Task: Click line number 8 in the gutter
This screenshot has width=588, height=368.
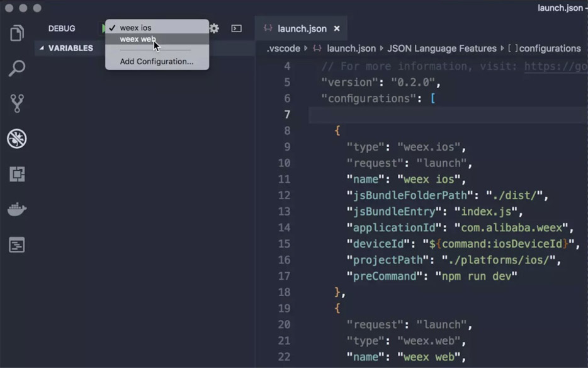Action: (287, 131)
